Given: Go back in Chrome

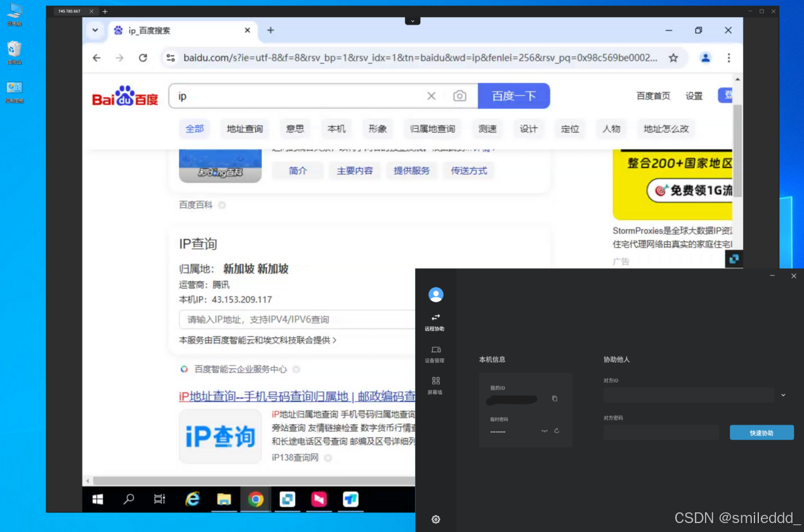Looking at the screenshot, I should click(x=96, y=58).
